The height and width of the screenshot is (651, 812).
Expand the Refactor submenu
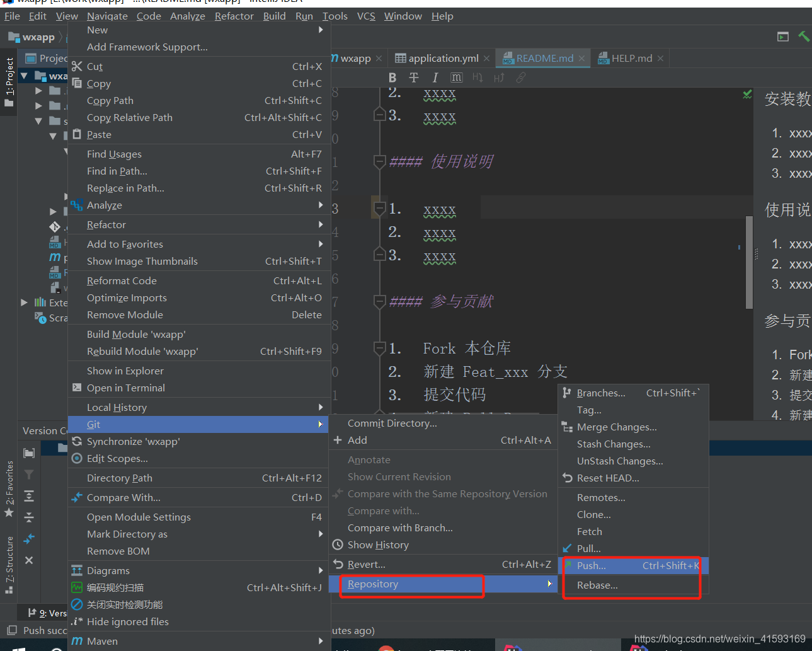(321, 224)
